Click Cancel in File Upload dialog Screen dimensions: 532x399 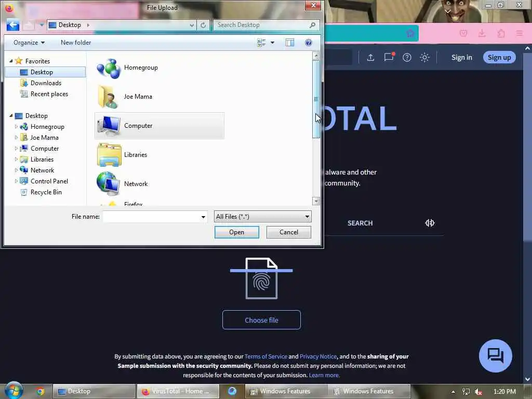(x=289, y=232)
